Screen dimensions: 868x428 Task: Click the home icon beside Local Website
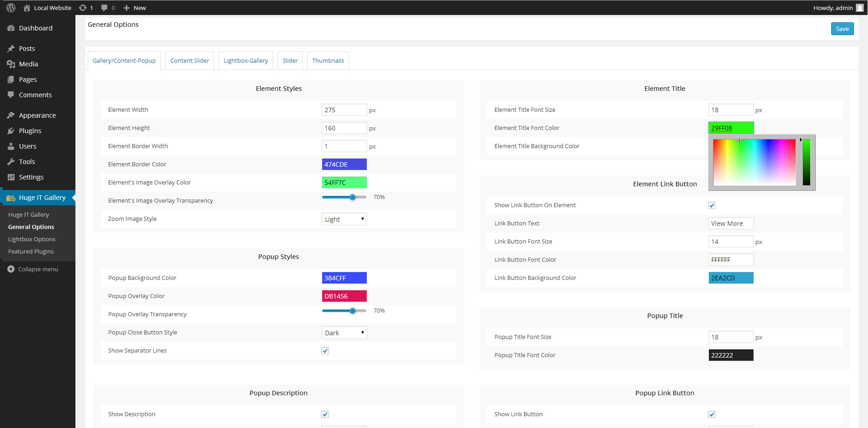tap(27, 8)
